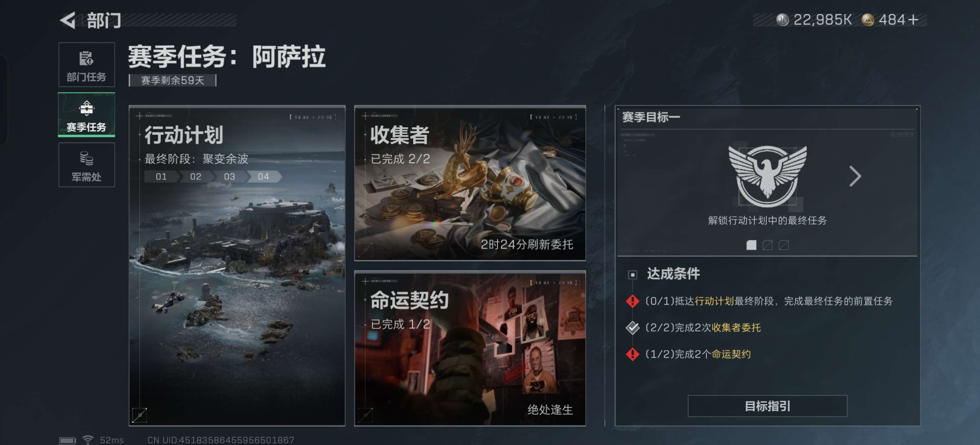Screen dimensions: 980x445
Task: Click the 目标指引 button
Action: [x=767, y=406]
